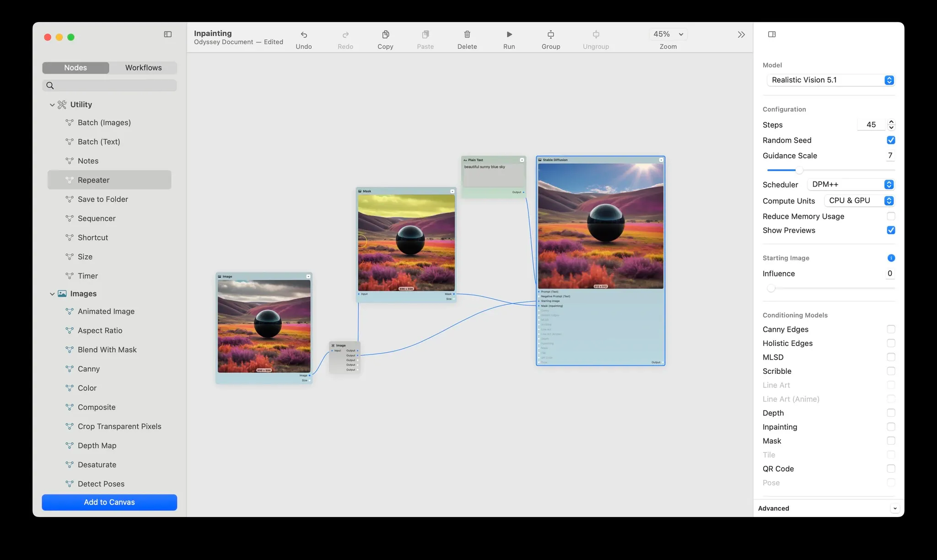Select the Aspect Ratio node

(x=109, y=330)
